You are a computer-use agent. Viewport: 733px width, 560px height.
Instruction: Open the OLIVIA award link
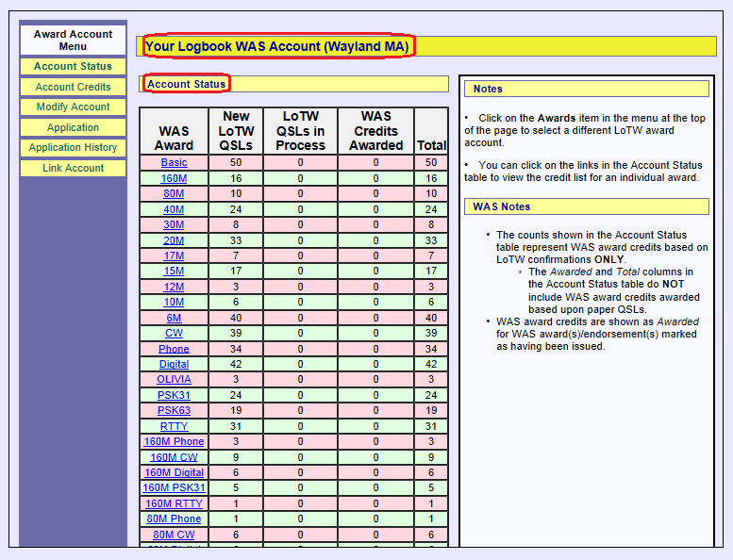coord(174,380)
